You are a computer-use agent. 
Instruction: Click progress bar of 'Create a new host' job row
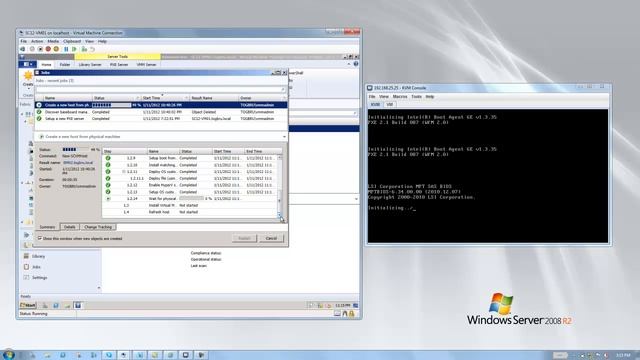(x=111, y=105)
